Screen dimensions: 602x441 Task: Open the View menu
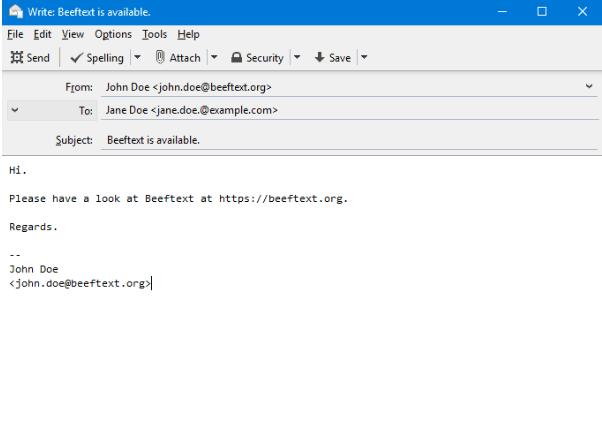[73, 35]
